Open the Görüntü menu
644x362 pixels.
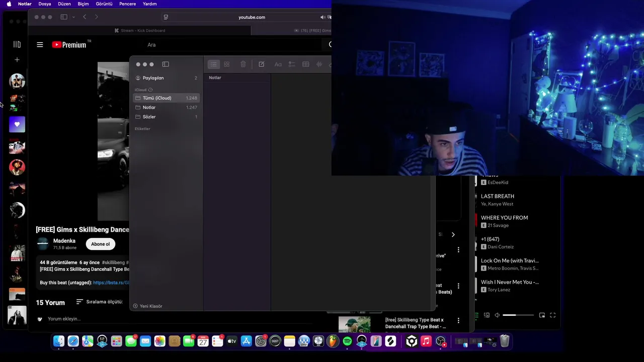104,4
